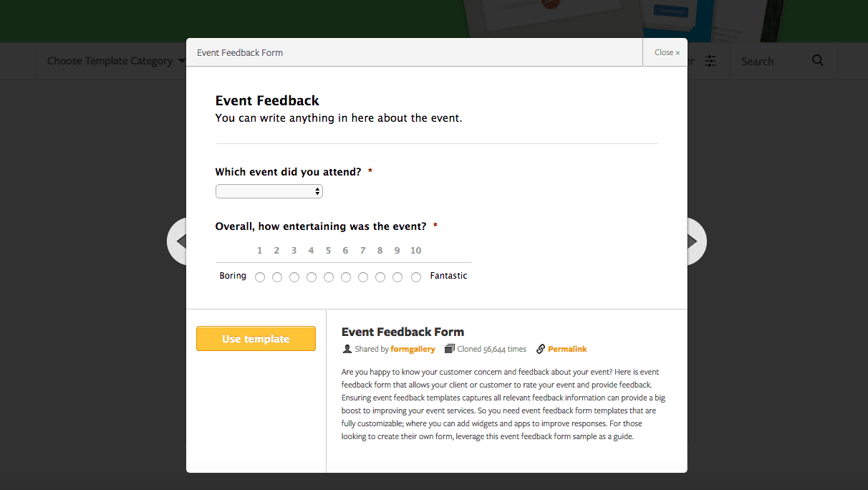The height and width of the screenshot is (490, 868).
Task: Select rating 1 radio button
Action: (x=260, y=277)
